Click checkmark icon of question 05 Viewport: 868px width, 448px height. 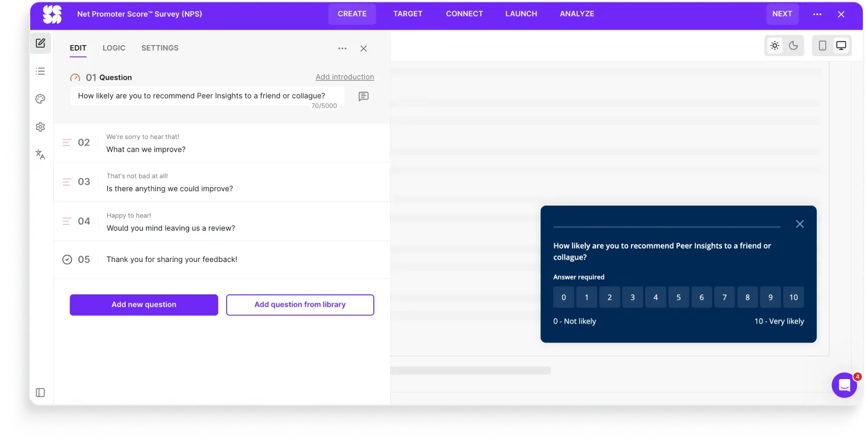click(67, 260)
